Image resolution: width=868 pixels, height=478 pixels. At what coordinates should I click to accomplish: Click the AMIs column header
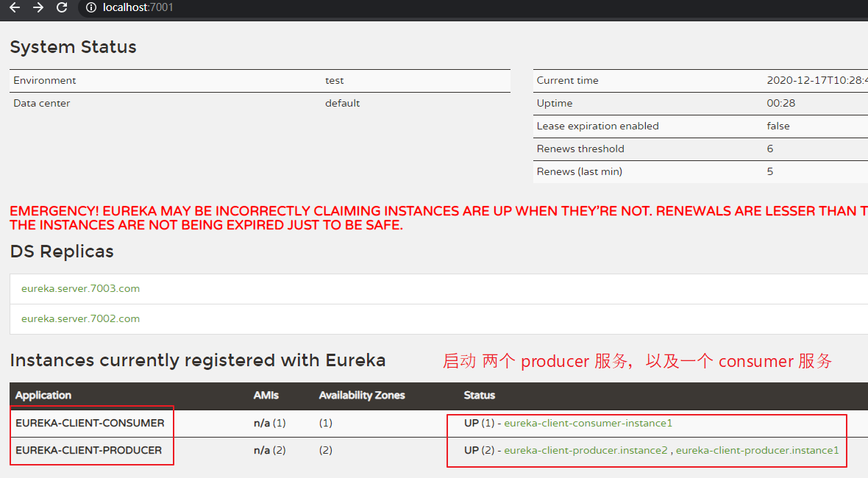tap(266, 395)
